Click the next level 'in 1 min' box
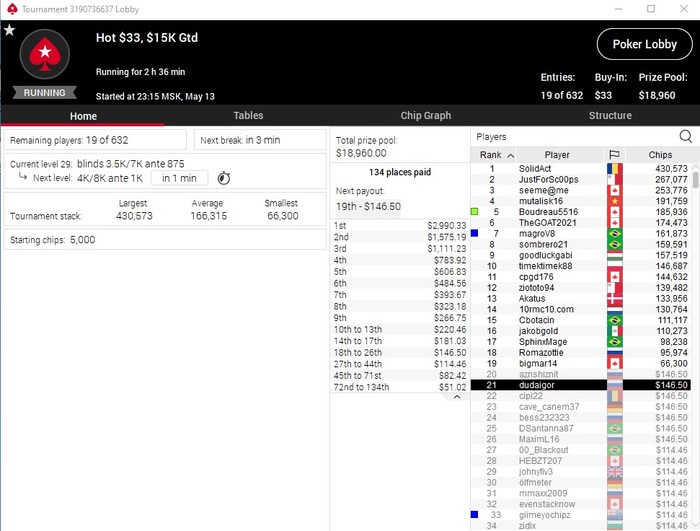This screenshot has width=700, height=531. [x=179, y=178]
